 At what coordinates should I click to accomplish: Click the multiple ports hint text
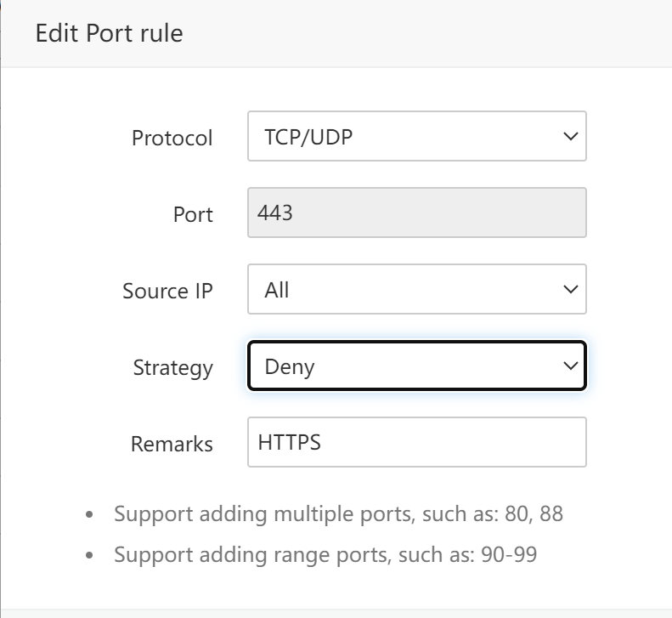pyautogui.click(x=338, y=514)
